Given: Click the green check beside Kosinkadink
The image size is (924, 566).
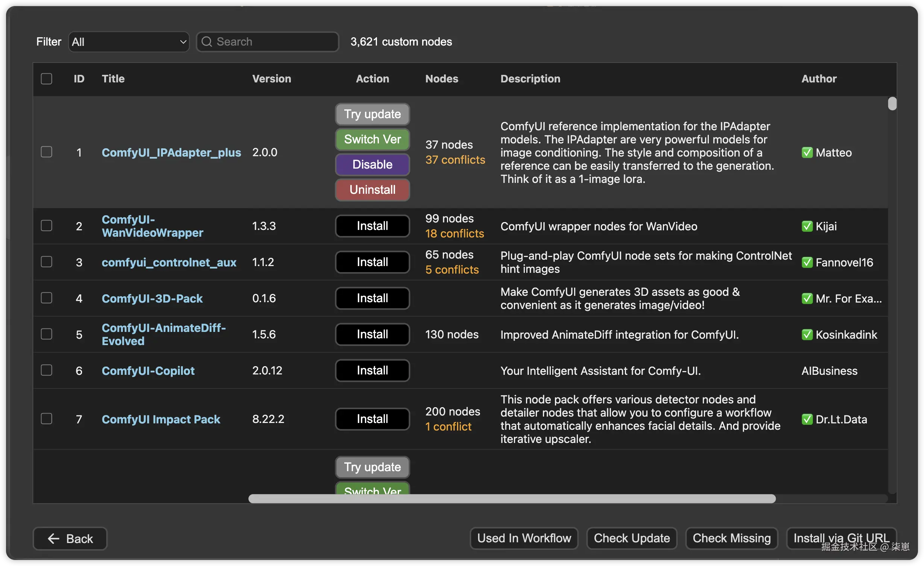Looking at the screenshot, I should [x=807, y=335].
